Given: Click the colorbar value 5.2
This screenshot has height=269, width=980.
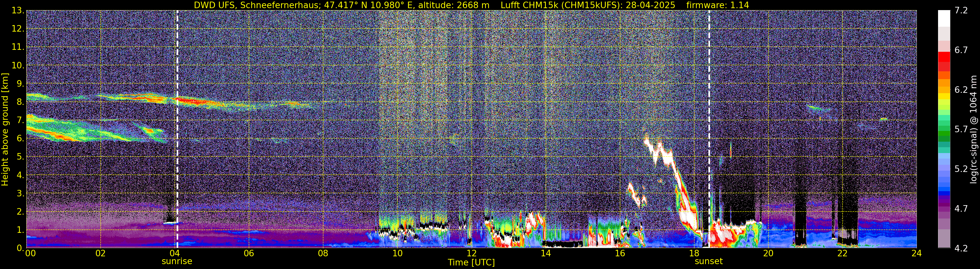Looking at the screenshot, I should 960,169.
